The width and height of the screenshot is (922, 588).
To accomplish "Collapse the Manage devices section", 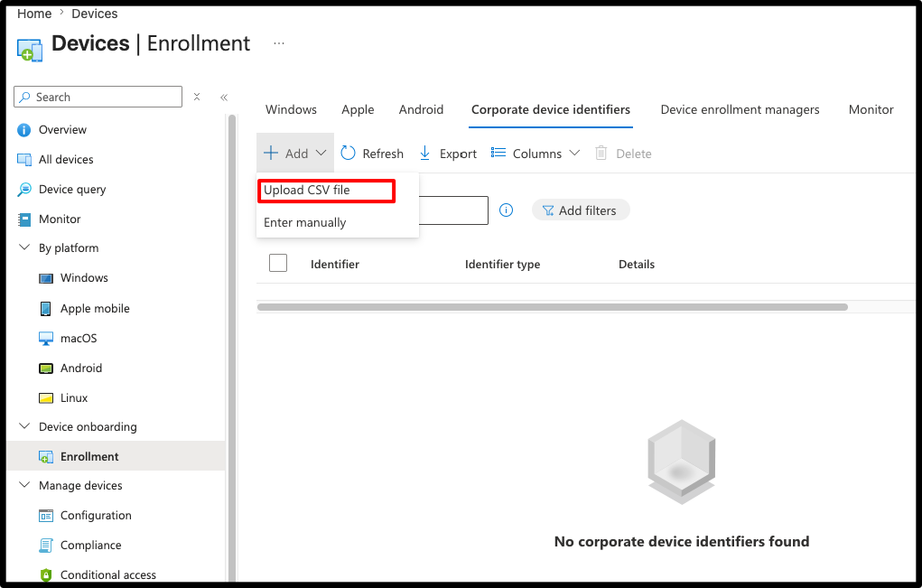I will click(x=24, y=485).
